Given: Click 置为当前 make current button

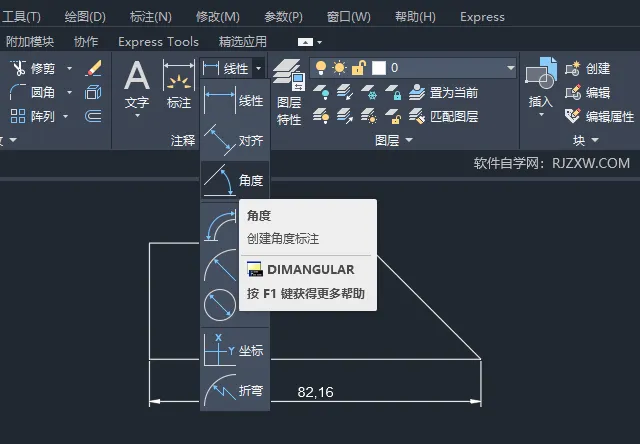Looking at the screenshot, I should pyautogui.click(x=443, y=93).
